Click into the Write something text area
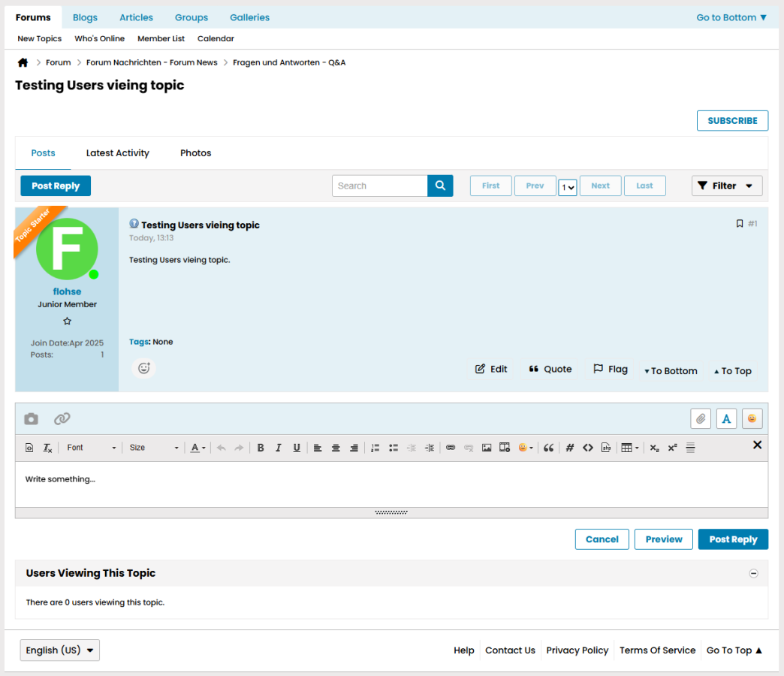Viewport: 784px width, 676px height. (391, 484)
